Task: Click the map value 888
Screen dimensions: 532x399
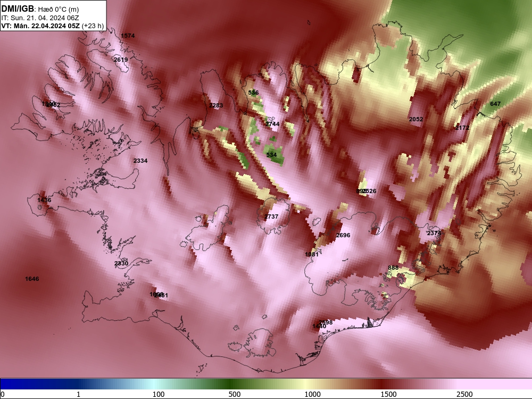Action: (x=393, y=268)
